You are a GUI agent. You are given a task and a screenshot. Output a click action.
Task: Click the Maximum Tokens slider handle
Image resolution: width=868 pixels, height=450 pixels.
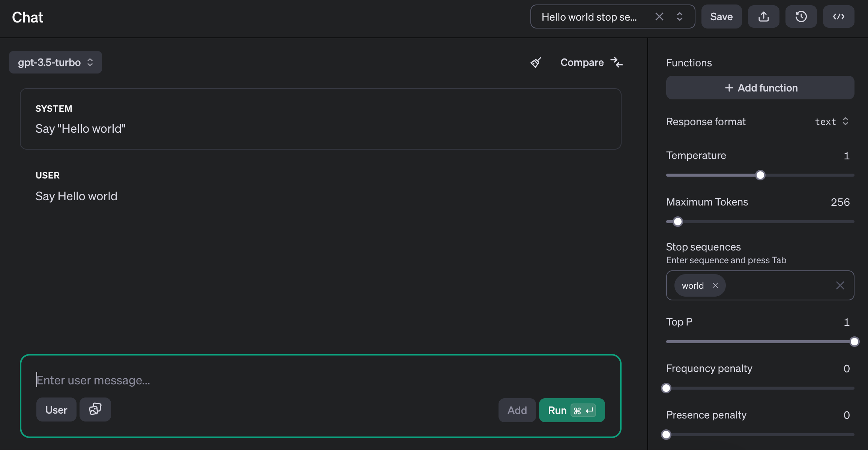(x=677, y=222)
